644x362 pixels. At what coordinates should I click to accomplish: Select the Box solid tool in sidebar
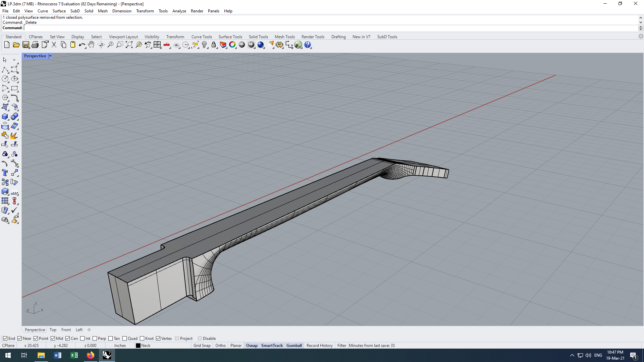(5, 117)
